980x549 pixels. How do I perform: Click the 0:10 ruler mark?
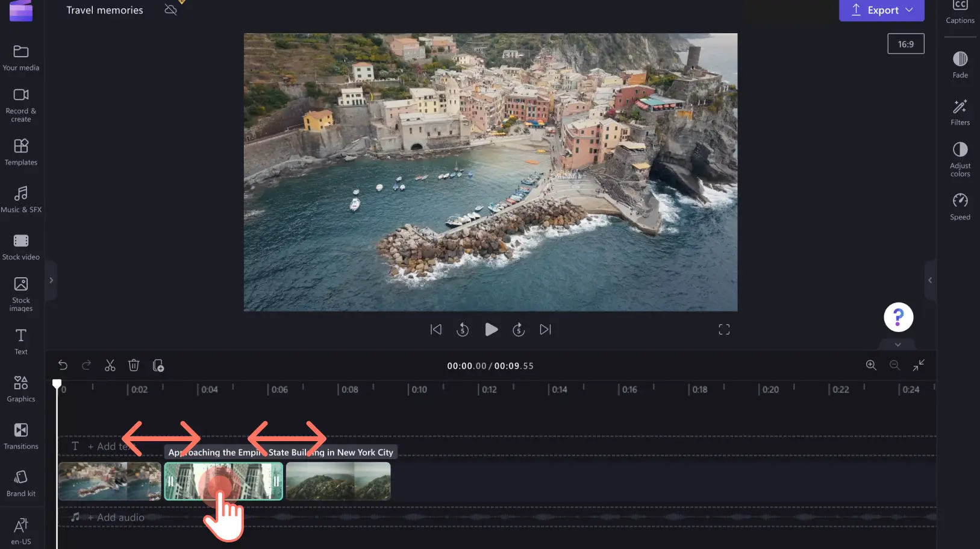pyautogui.click(x=419, y=390)
